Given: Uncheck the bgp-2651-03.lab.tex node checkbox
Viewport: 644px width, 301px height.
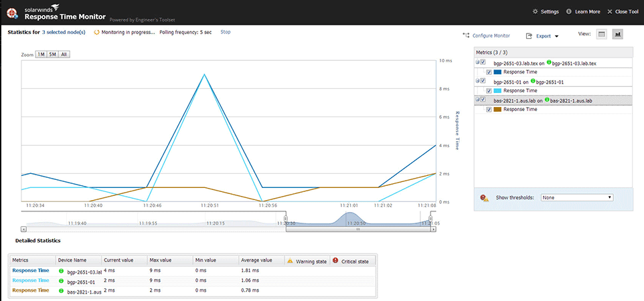Looking at the screenshot, I should point(483,63).
